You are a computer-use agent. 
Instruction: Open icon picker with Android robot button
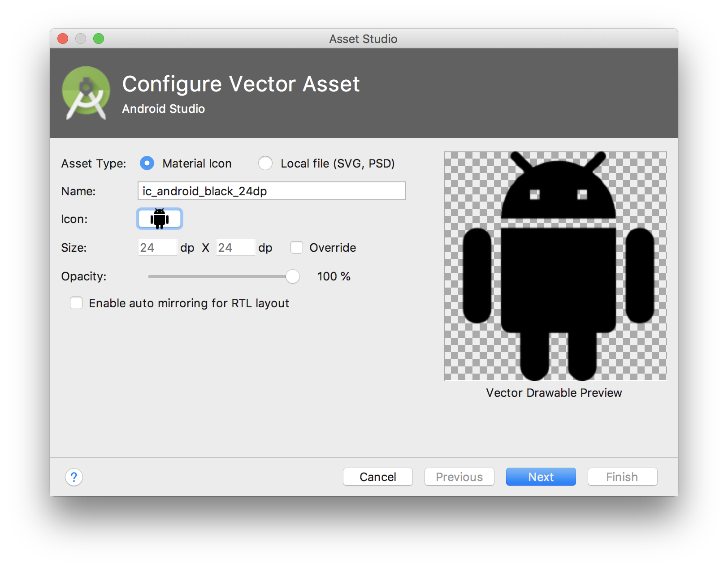[160, 219]
